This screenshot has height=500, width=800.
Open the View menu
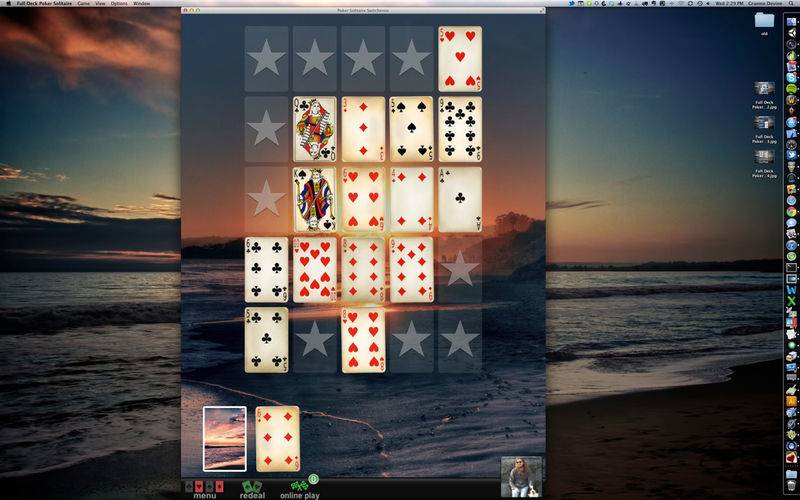101,4
